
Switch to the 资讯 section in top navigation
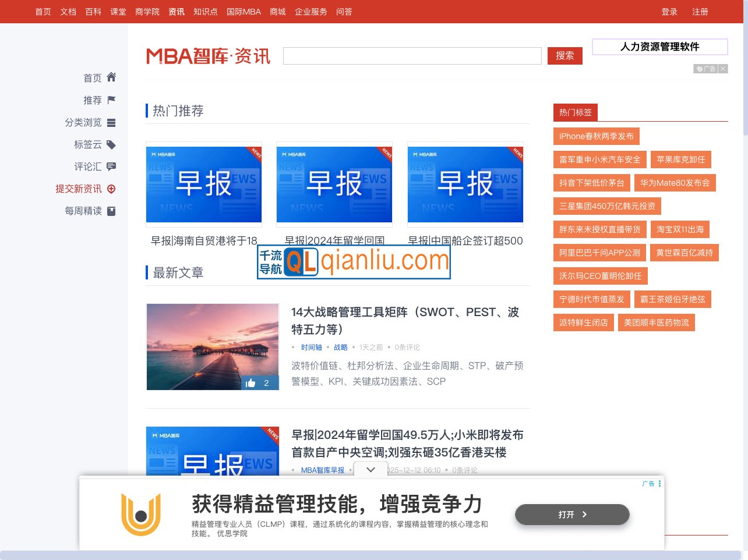[x=177, y=12]
